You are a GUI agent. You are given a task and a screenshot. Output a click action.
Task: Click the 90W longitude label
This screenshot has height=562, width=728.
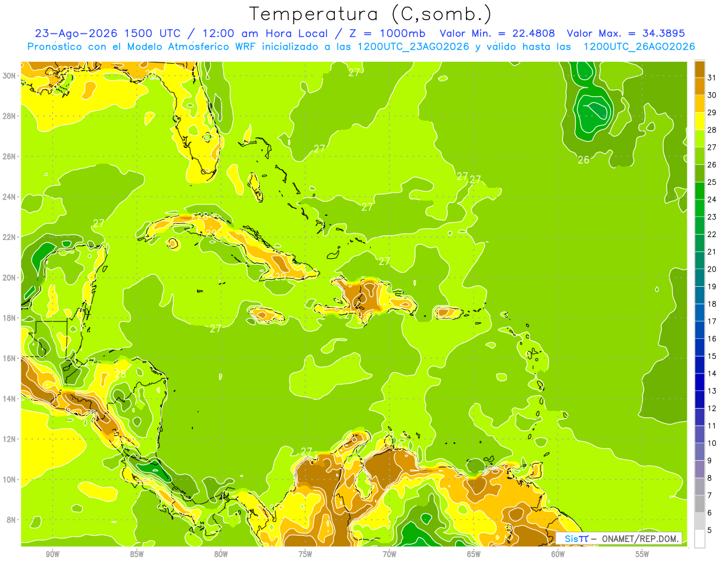point(52,554)
